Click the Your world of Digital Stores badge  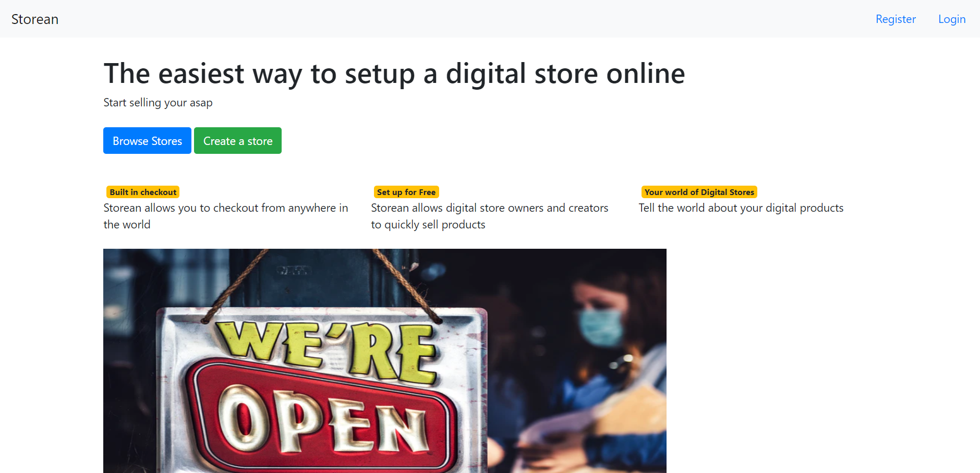699,192
